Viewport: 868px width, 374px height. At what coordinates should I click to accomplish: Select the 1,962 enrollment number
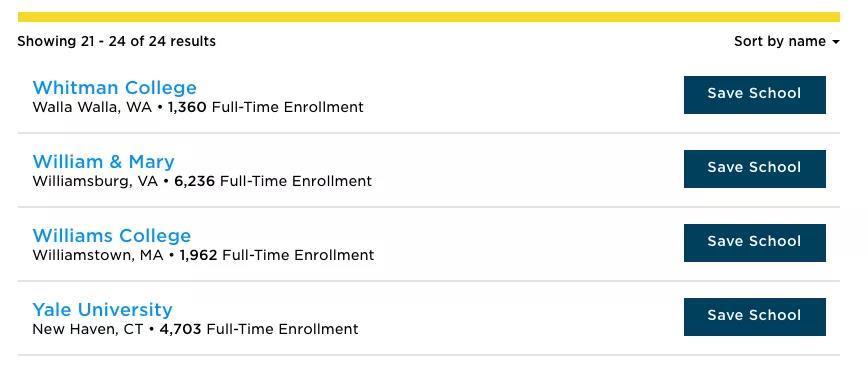pos(198,256)
